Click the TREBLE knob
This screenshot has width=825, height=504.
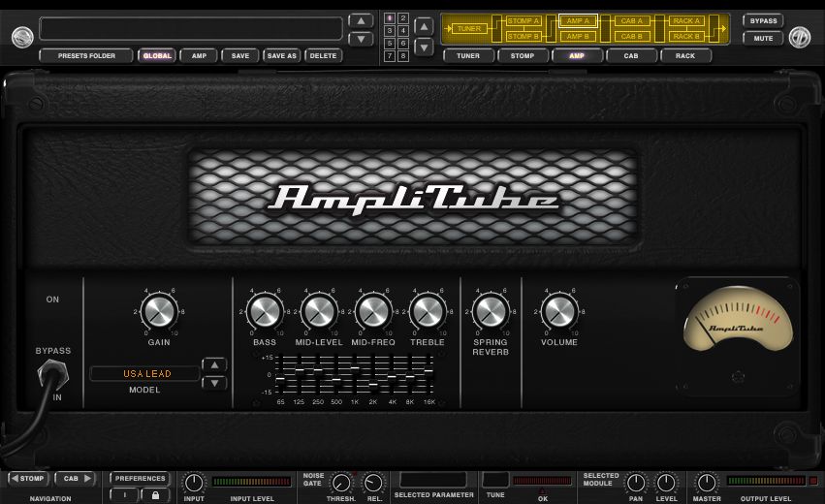pyautogui.click(x=428, y=311)
